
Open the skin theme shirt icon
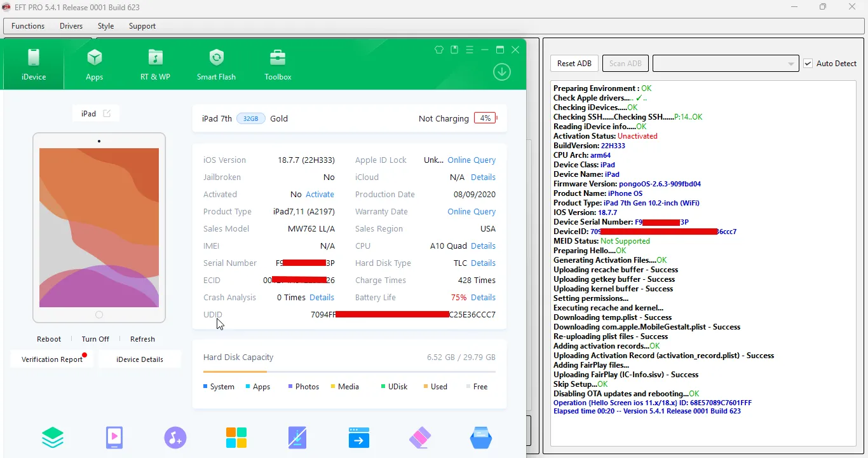coord(439,50)
